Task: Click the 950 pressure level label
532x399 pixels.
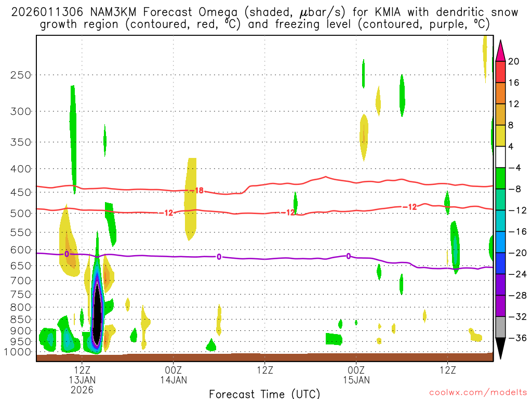Action: [x=21, y=342]
